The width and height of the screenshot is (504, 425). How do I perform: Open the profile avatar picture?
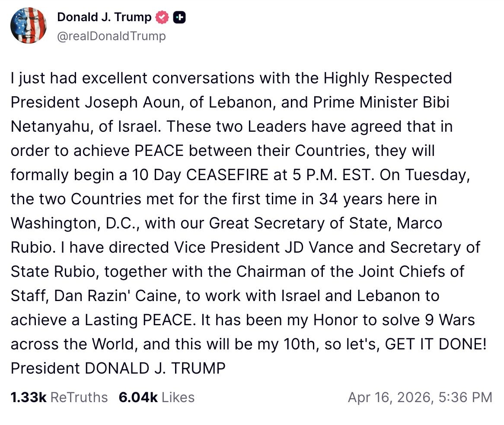click(28, 26)
